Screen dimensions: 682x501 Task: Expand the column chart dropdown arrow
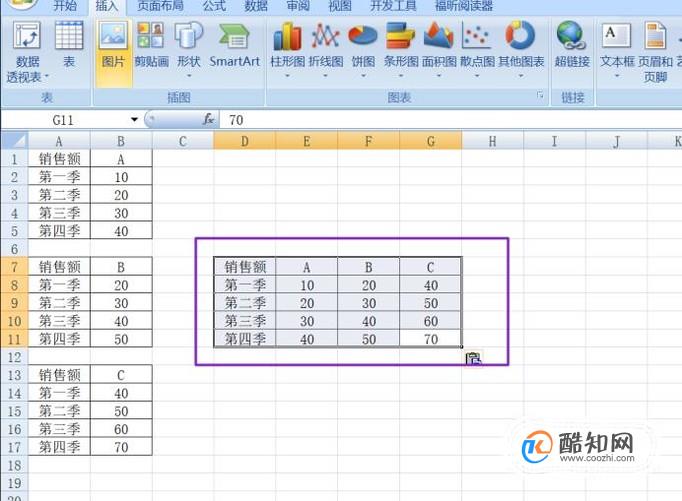tap(287, 76)
